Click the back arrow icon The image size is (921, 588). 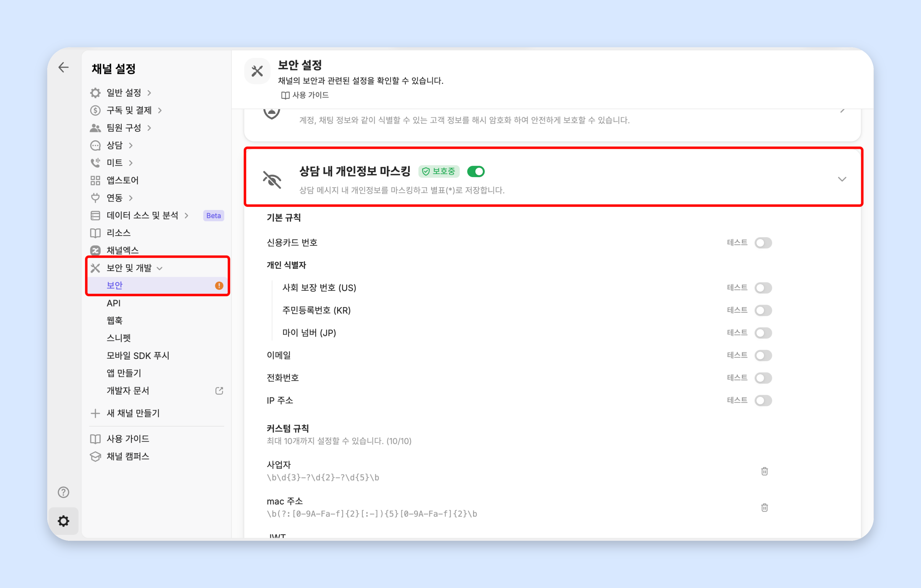pos(63,67)
